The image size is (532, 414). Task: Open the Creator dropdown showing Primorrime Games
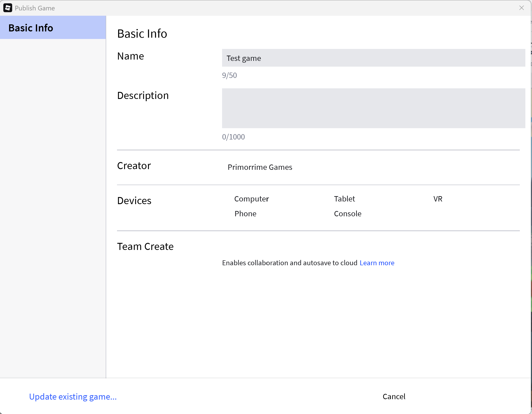pos(260,167)
